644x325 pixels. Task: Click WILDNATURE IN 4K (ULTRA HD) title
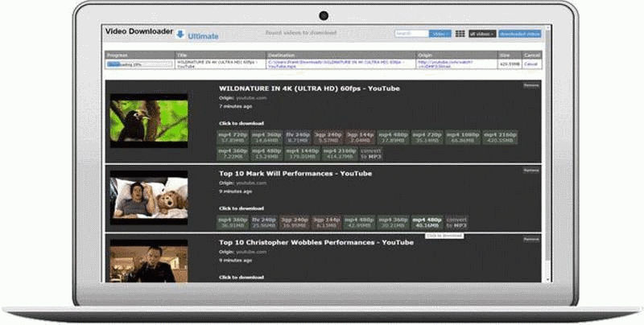click(x=309, y=88)
